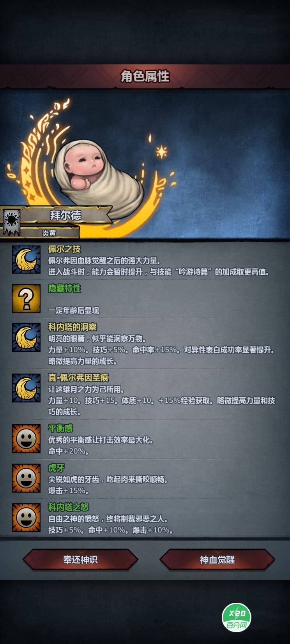Select the 隐藏特性 trait title
Viewport: 290px width, 644px height.
point(64,288)
